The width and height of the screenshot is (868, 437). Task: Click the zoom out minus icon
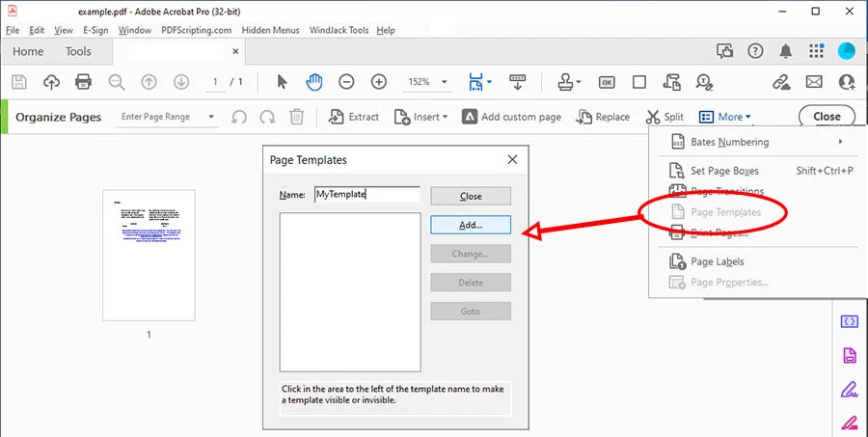(x=346, y=82)
